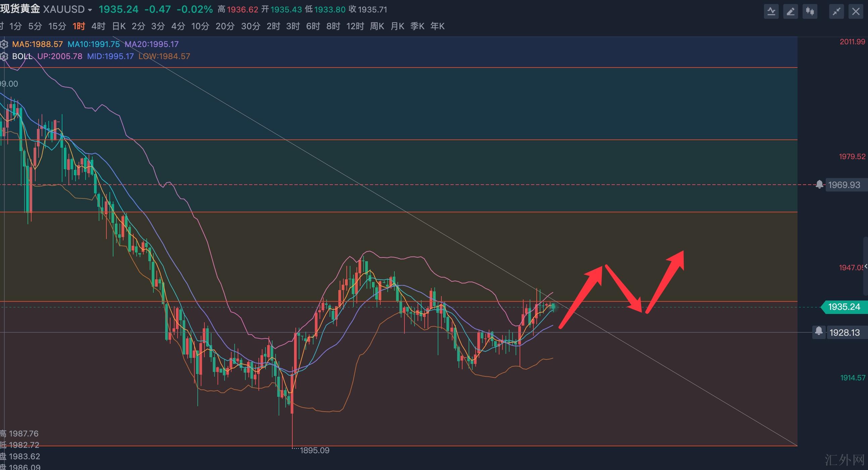Select the 15分 timeframe
The height and width of the screenshot is (470, 868).
coord(57,26)
